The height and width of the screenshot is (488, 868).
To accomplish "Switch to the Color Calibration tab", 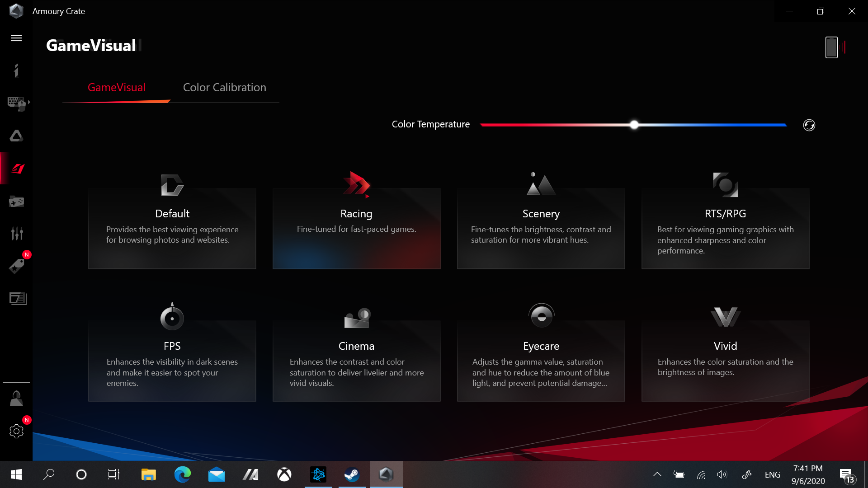I will pyautogui.click(x=225, y=88).
